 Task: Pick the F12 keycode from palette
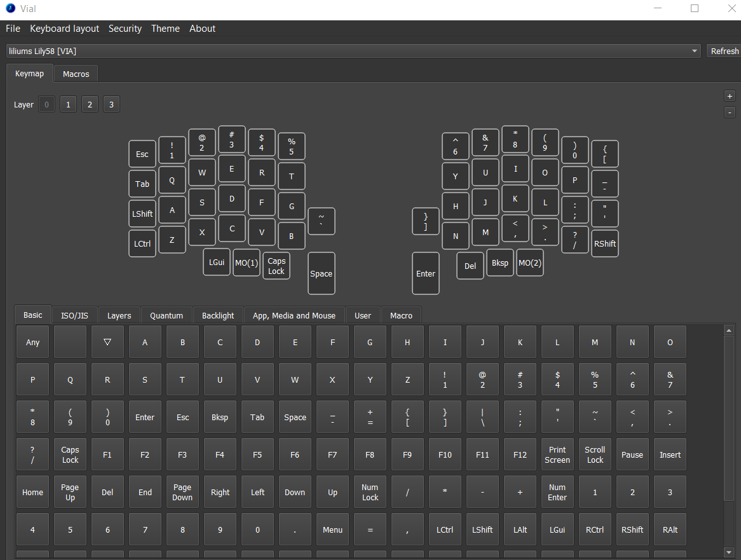coord(520,454)
